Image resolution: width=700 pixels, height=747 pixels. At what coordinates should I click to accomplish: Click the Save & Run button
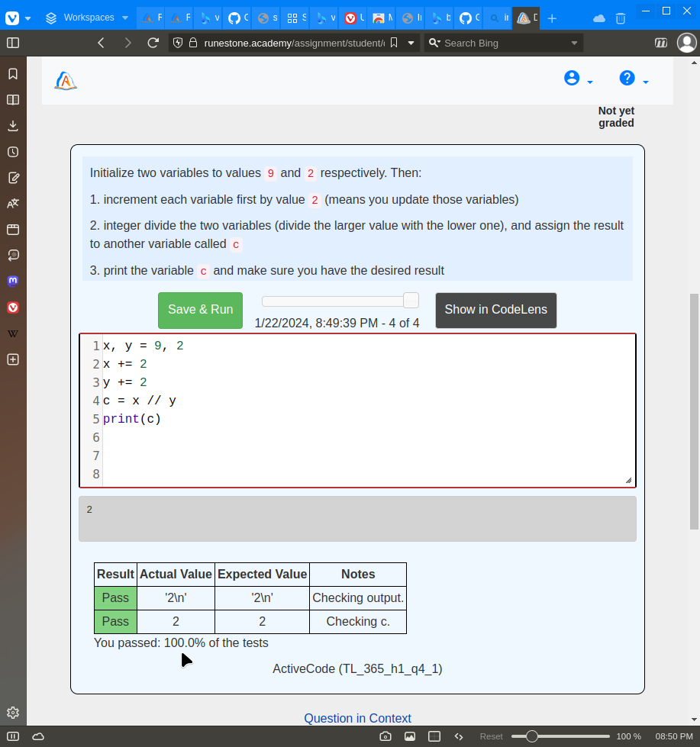[x=200, y=310]
